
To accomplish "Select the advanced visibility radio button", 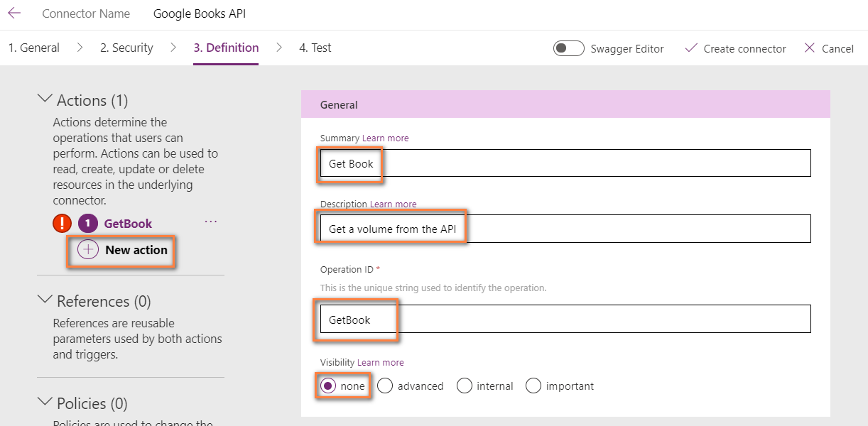I will 385,386.
